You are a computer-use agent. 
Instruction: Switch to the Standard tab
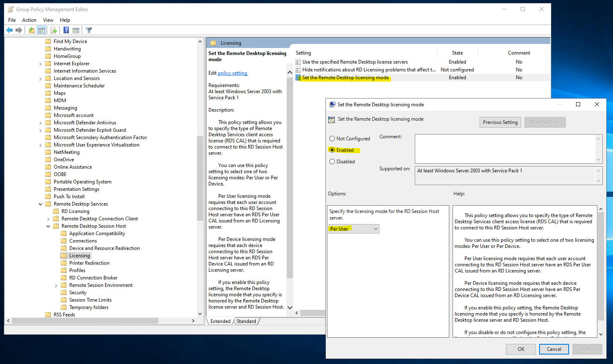pyautogui.click(x=246, y=321)
